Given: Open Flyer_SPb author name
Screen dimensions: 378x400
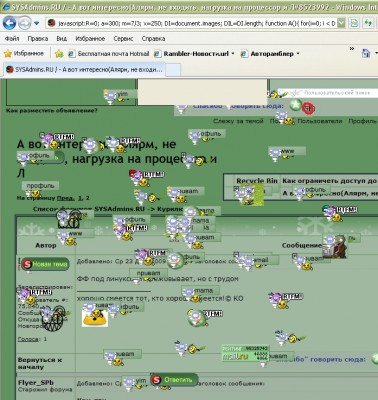Looking at the screenshot, I should coord(36,382).
